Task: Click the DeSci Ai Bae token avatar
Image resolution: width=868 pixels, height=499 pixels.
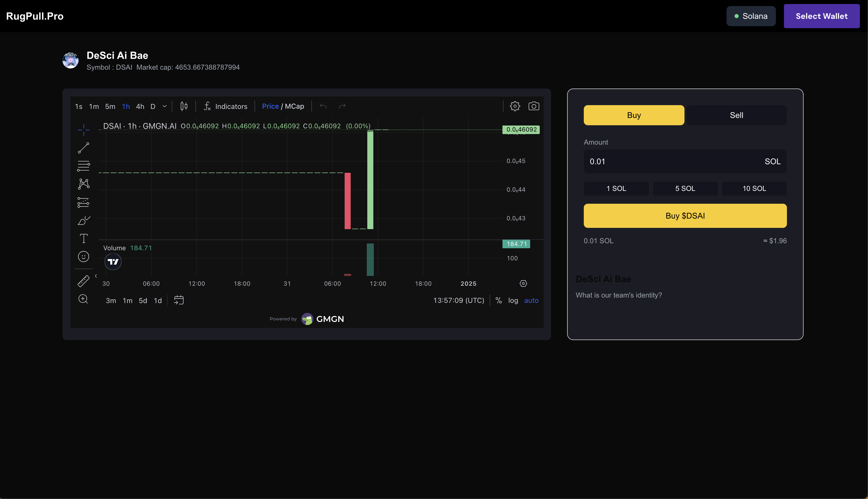Action: tap(70, 60)
